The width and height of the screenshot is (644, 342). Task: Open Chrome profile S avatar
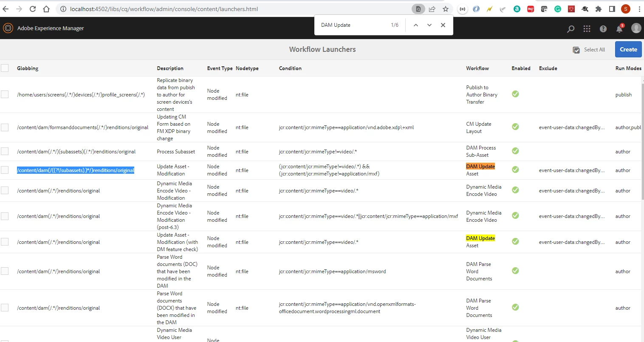pos(625,9)
